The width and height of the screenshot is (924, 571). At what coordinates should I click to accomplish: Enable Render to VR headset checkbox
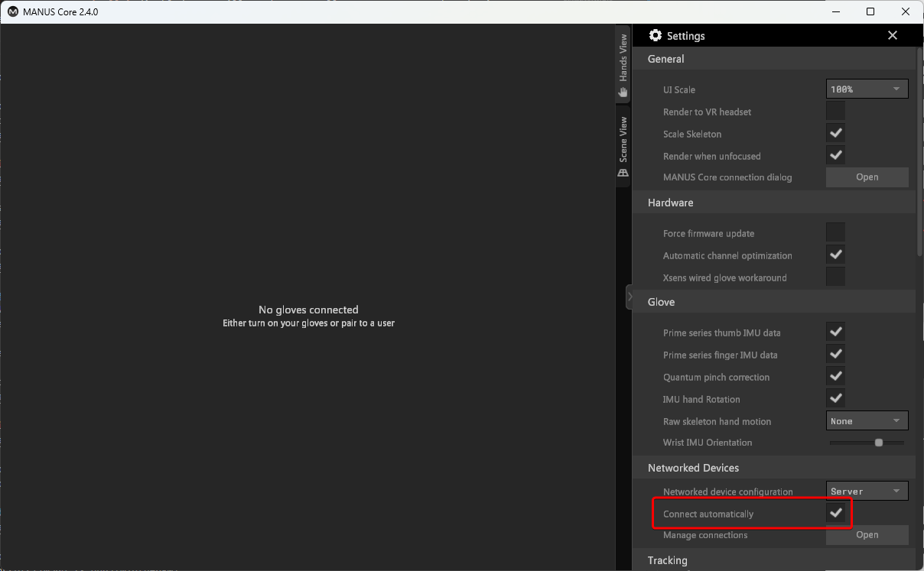(x=836, y=112)
